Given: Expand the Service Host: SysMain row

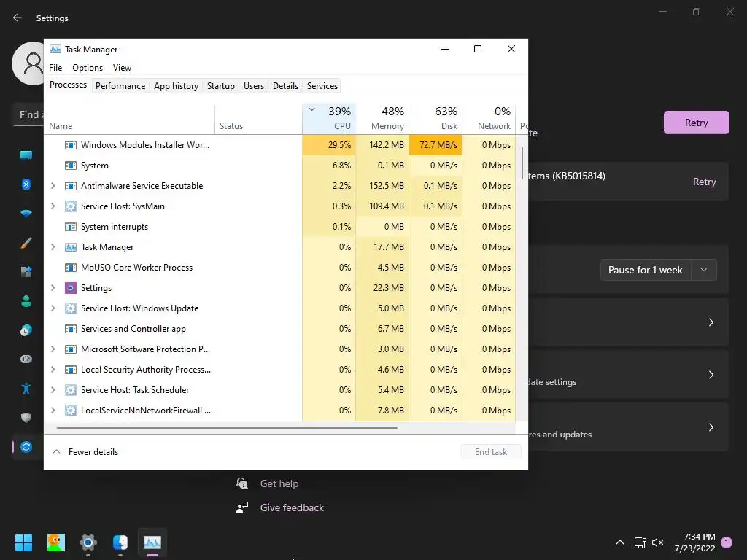Looking at the screenshot, I should (53, 206).
